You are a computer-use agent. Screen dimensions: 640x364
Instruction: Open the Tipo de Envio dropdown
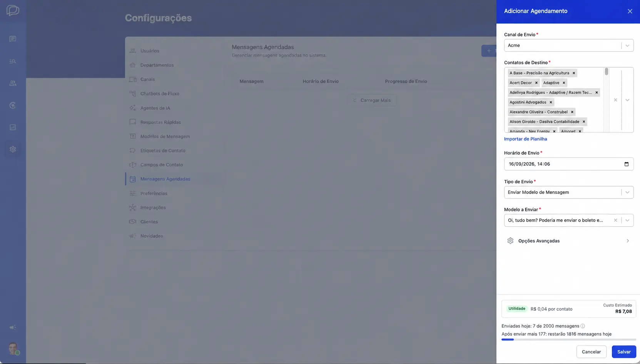(568, 192)
